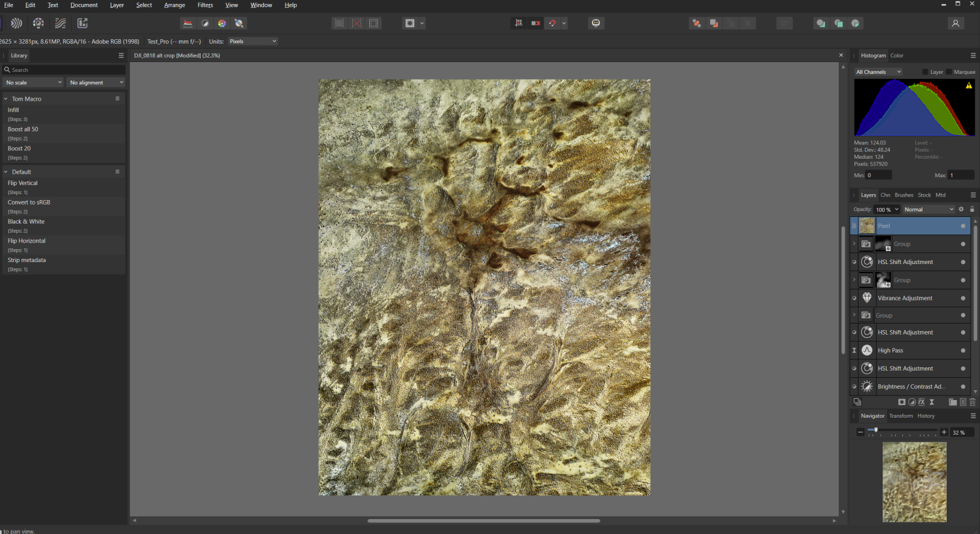Viewport: 980px width, 534px height.
Task: Open the Export persona icon
Action: tap(82, 24)
